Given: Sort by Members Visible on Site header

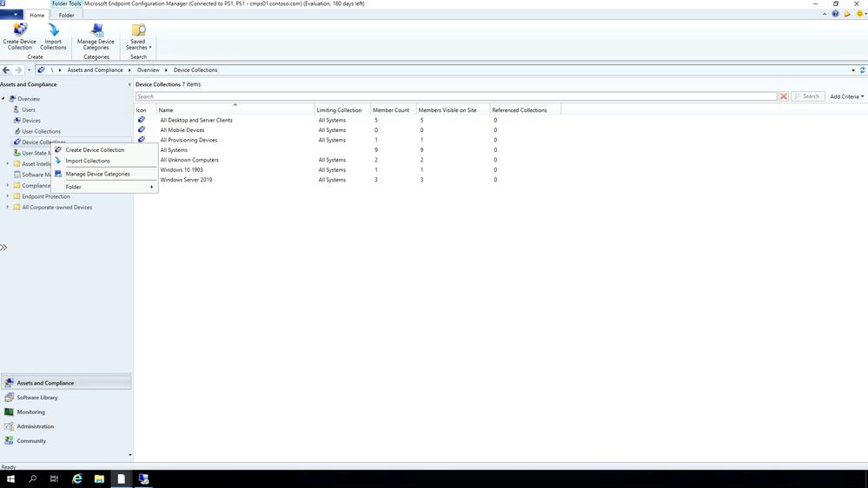Looking at the screenshot, I should coord(453,110).
